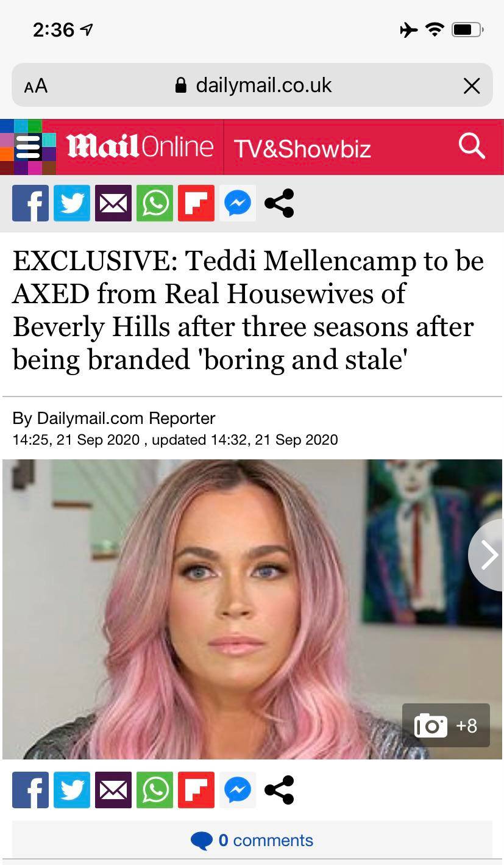Screen dimensions: 504x865
Task: Tweet article using icon below photo
Action: [72, 790]
